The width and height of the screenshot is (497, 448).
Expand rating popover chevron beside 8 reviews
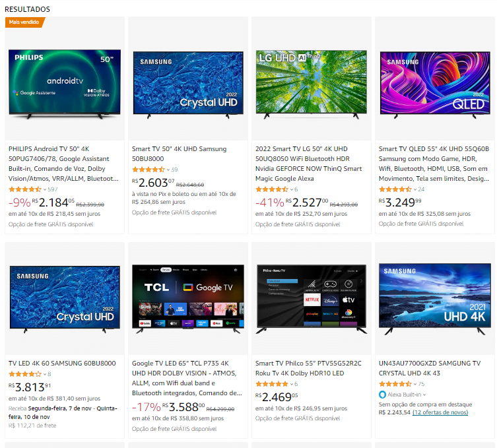45,374
